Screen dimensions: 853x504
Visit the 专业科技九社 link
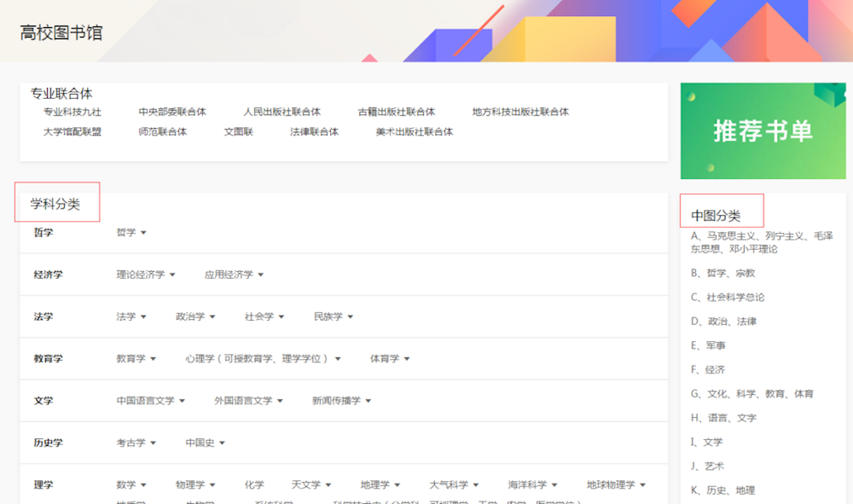[x=71, y=112]
